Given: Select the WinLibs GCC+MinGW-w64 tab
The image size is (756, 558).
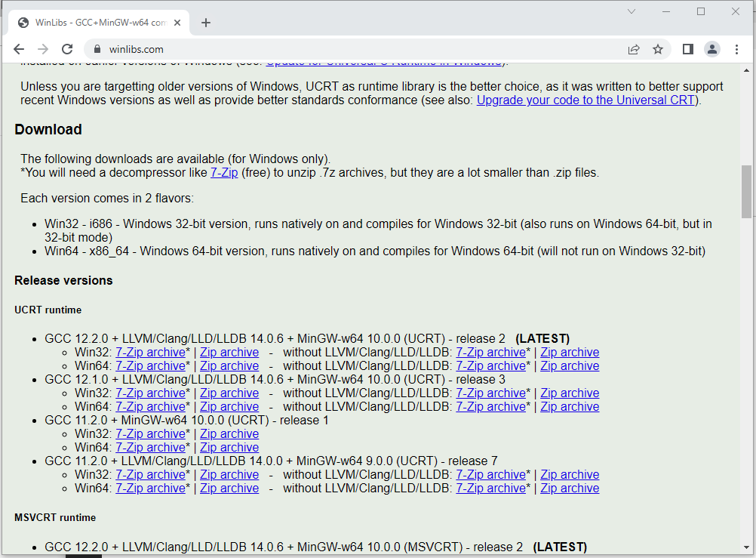Looking at the screenshot, I should coord(98,23).
